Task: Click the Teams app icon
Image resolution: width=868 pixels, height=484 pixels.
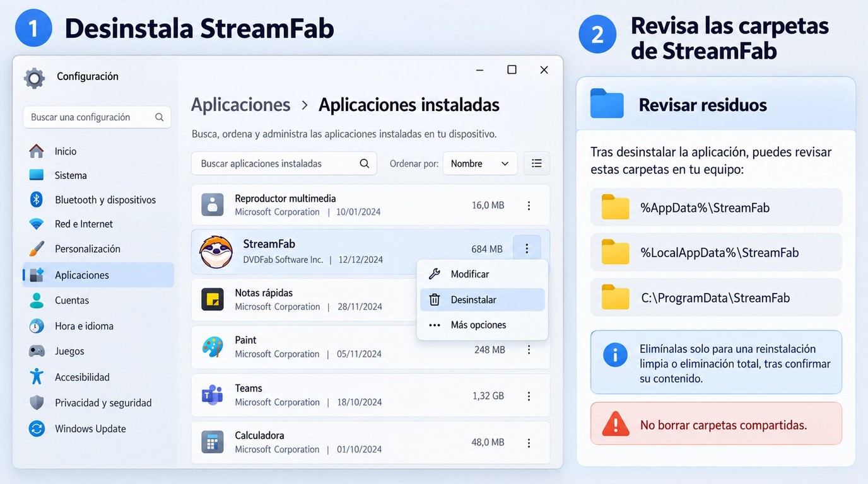Action: [213, 395]
